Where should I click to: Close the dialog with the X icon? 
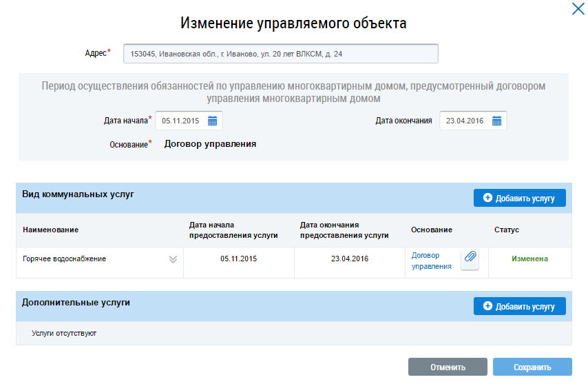point(578,9)
